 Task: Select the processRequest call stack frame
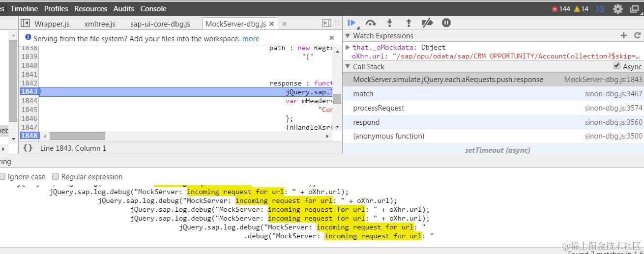(x=493, y=108)
